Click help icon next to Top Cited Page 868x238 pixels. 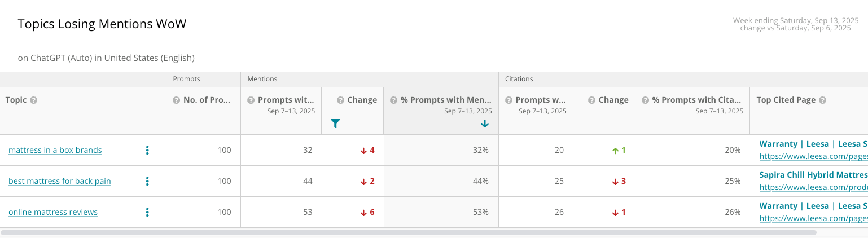pos(822,100)
